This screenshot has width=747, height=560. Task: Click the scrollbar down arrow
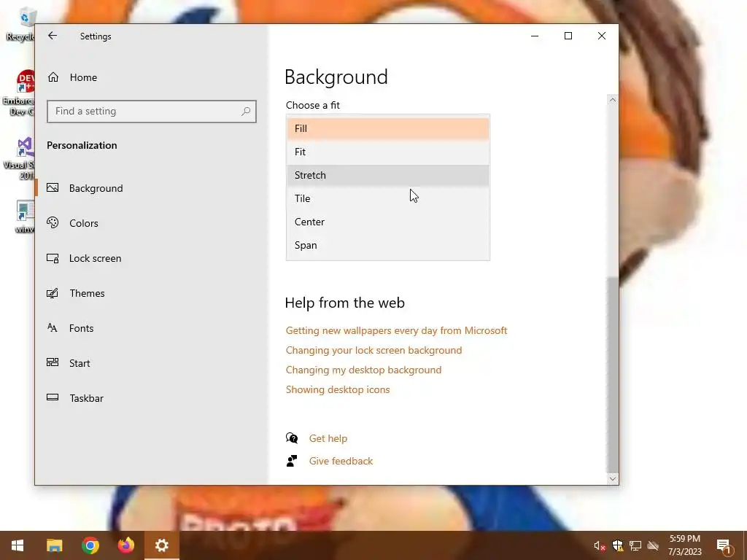coord(613,479)
